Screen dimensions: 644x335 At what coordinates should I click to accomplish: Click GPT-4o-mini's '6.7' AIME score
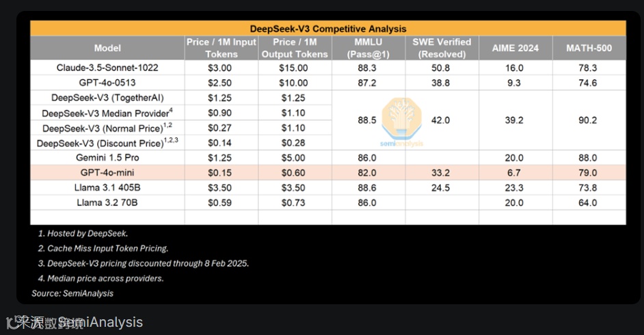[x=514, y=172]
